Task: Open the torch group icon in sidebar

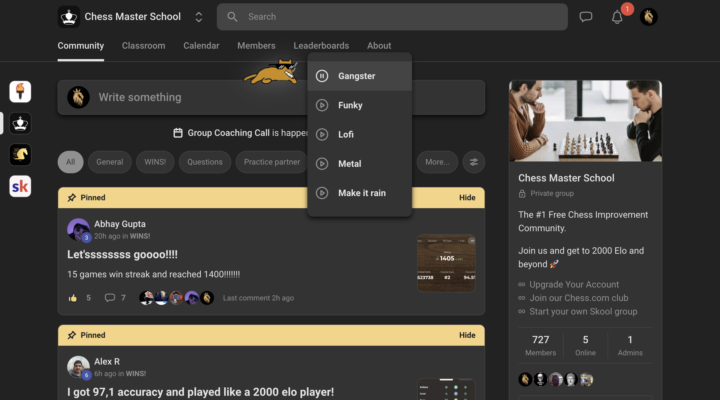Action: (20, 92)
